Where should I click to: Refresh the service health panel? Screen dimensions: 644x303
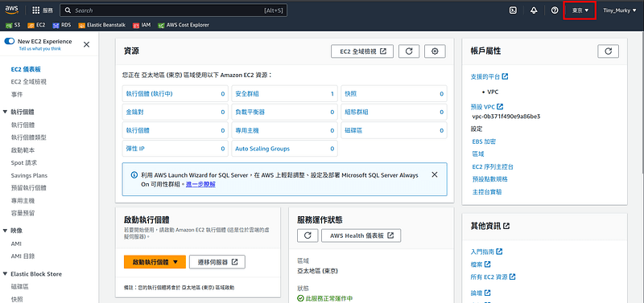[308, 235]
